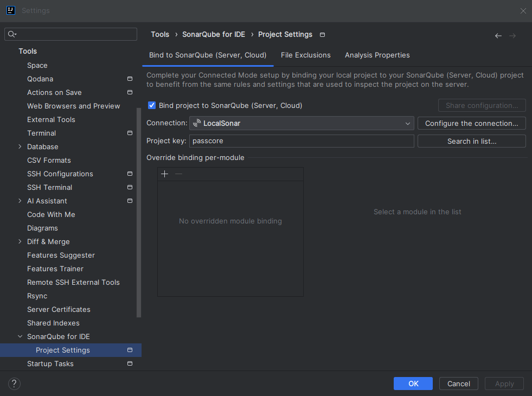The width and height of the screenshot is (532, 396).
Task: Click the settings tree scrollbar
Action: coord(138,213)
